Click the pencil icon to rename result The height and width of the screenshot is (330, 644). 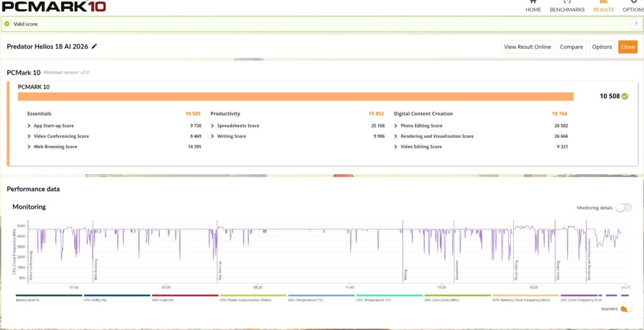94,47
